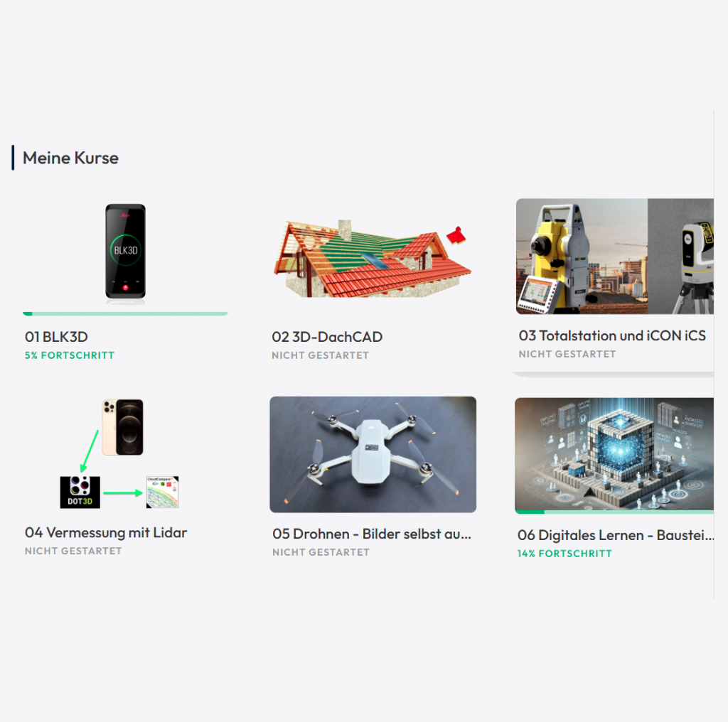Viewport: 728px width, 722px height.
Task: Click the 5% Fortschritt status label
Action: click(70, 355)
